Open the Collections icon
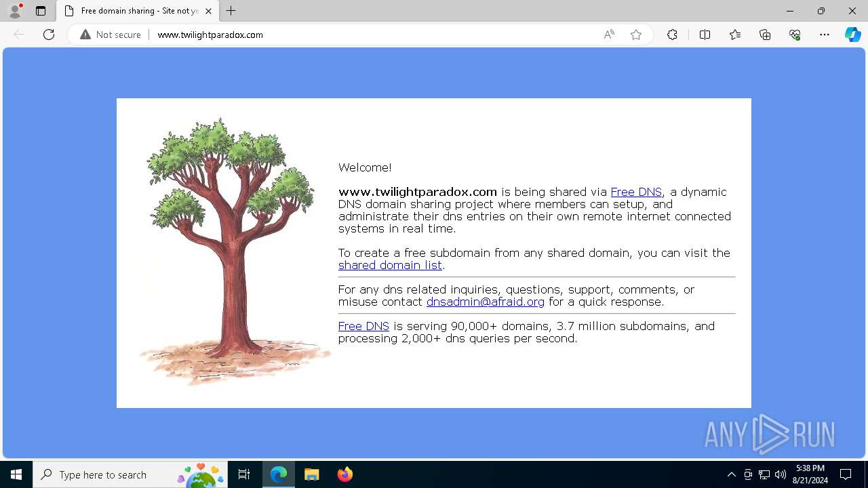Image resolution: width=868 pixels, height=488 pixels. pos(765,35)
